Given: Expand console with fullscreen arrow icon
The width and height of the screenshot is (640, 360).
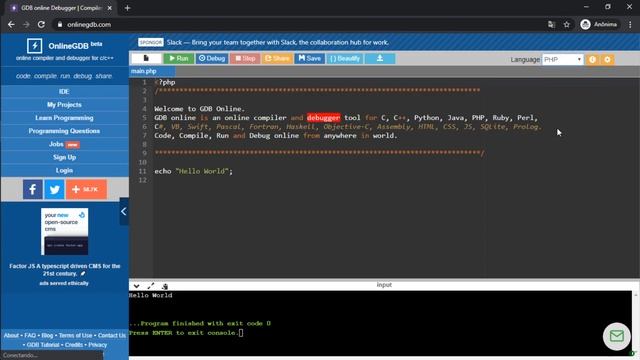Looking at the screenshot, I should [151, 286].
